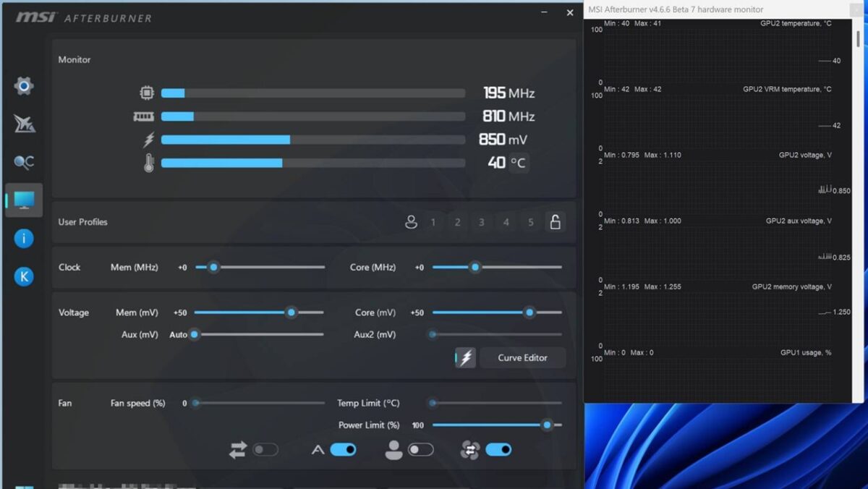Click the Aux (mV) slider handle
The height and width of the screenshot is (489, 868).
pos(194,334)
